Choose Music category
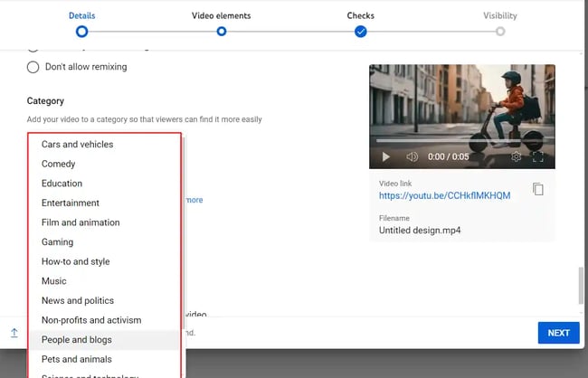 pos(104,281)
